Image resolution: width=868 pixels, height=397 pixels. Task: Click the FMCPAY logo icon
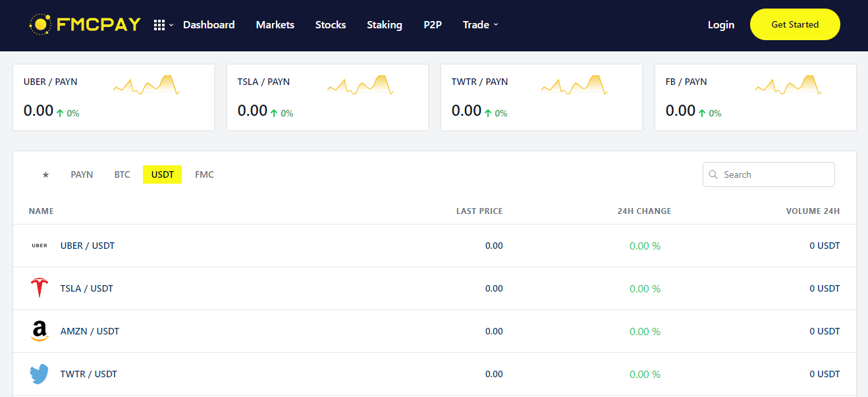40,24
